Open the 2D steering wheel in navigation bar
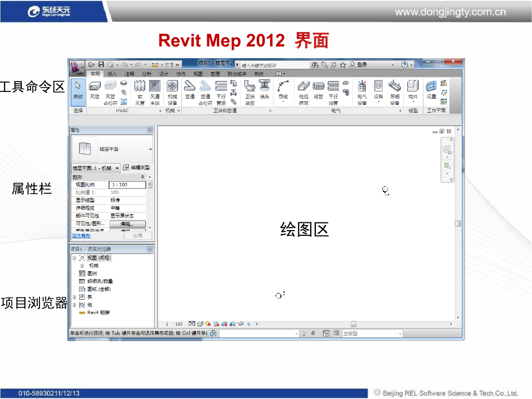The height and width of the screenshot is (399, 532). [447, 150]
